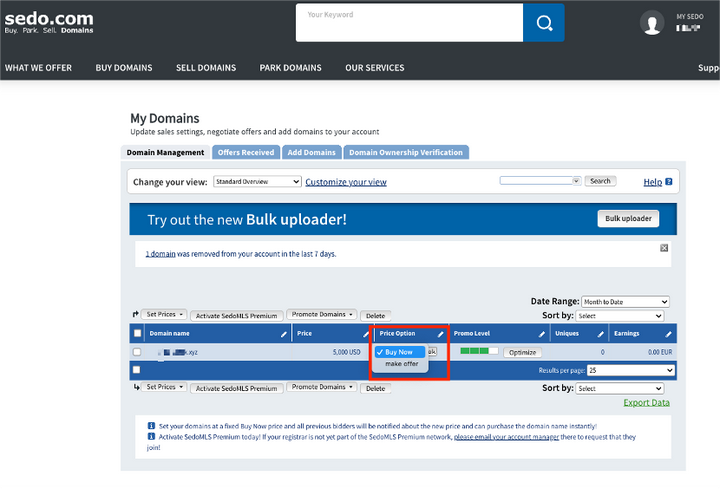The image size is (720, 489).
Task: Edit the Earnings column pencil icon
Action: (x=668, y=334)
